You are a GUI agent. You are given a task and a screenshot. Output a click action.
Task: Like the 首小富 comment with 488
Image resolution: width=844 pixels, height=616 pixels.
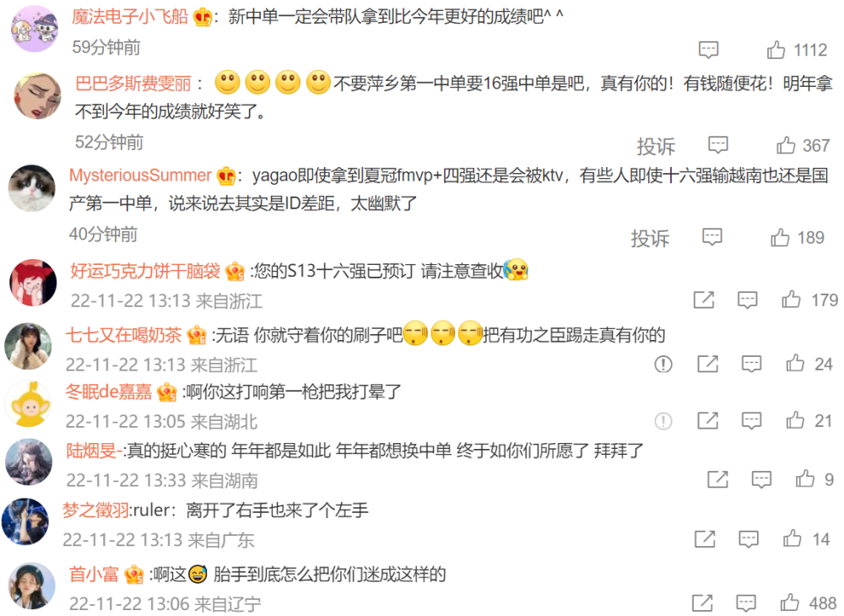click(789, 602)
